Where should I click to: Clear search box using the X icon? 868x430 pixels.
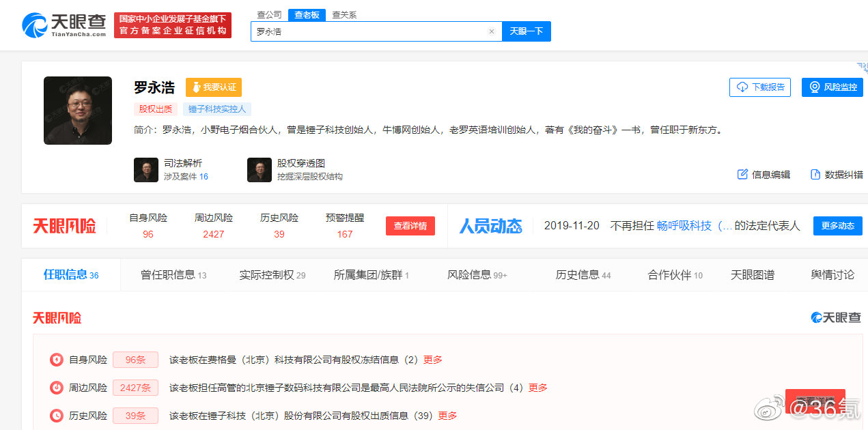pyautogui.click(x=491, y=31)
